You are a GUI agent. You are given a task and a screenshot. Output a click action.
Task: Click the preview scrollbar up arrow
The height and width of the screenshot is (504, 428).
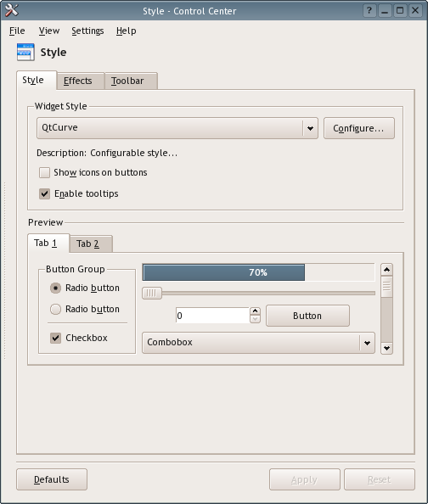386,270
